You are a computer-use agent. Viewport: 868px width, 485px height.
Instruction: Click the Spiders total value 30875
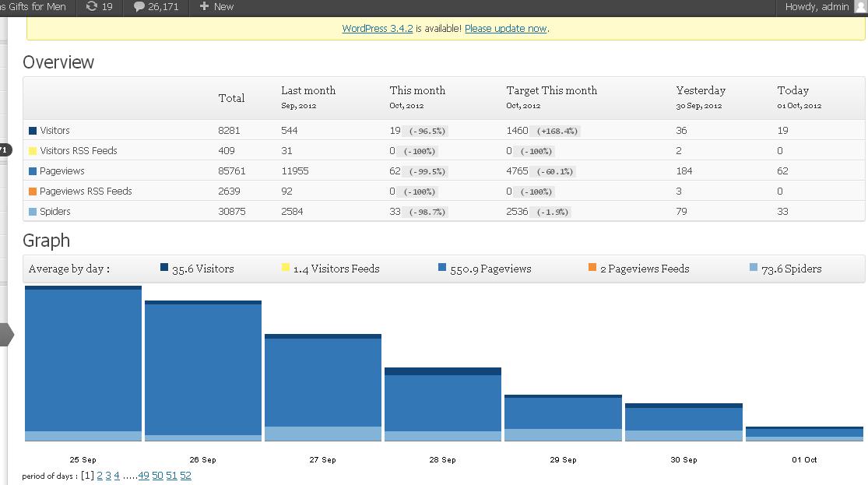click(232, 212)
